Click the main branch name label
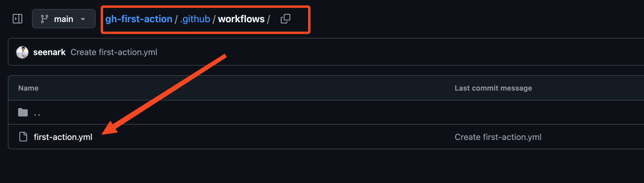Viewport: 644px width, 183px height. 63,19
